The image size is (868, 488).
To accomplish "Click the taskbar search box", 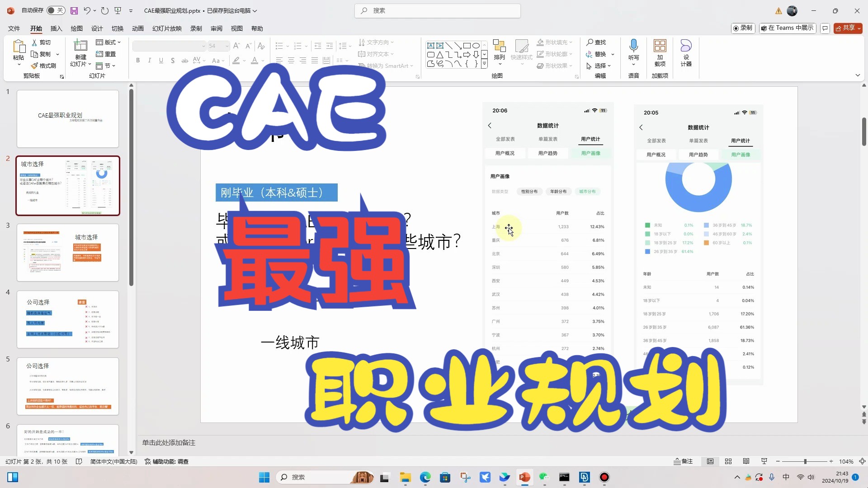I will tap(325, 477).
